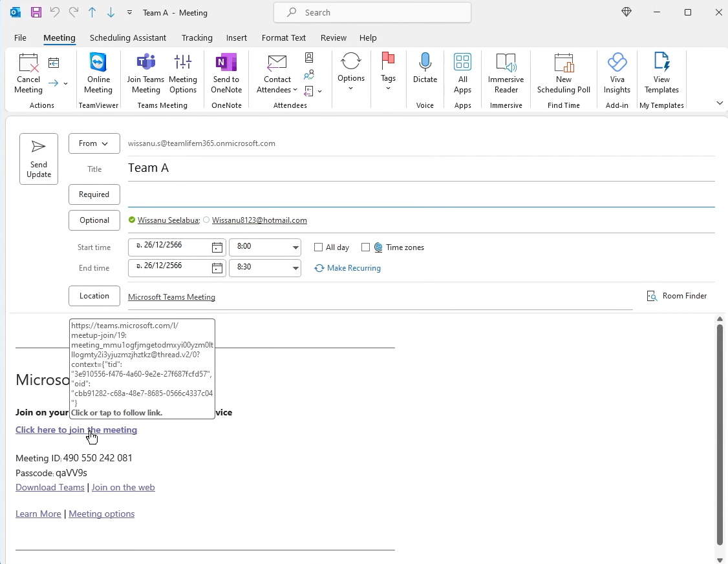Click the Check Names icon in Attendees
The width and height of the screenshot is (728, 564).
[x=309, y=74]
